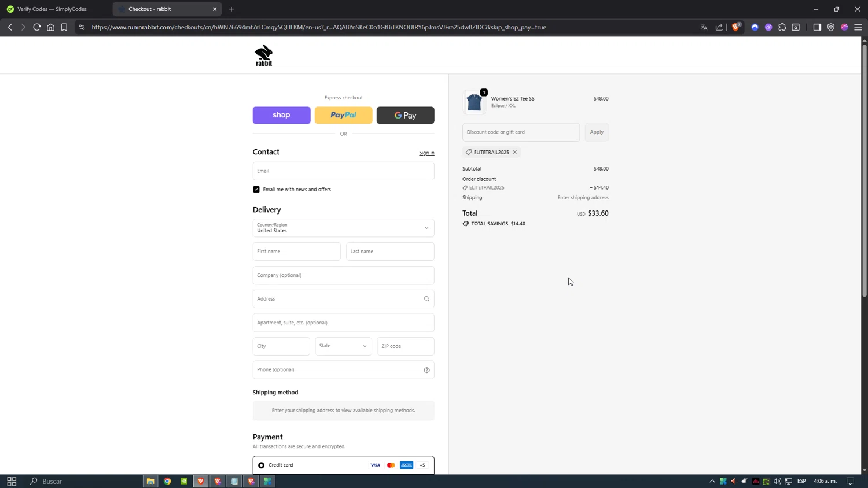This screenshot has height=488, width=868.
Task: Click the ZIP code field
Action: [x=405, y=346]
